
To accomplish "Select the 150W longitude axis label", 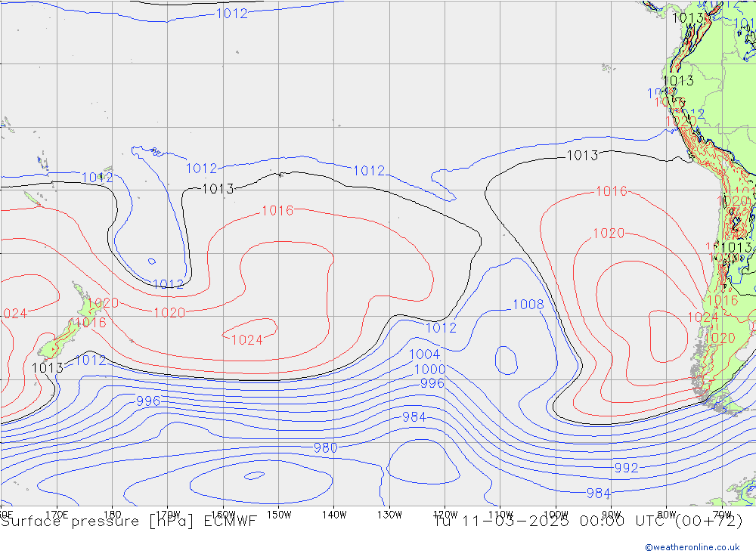I will (279, 515).
